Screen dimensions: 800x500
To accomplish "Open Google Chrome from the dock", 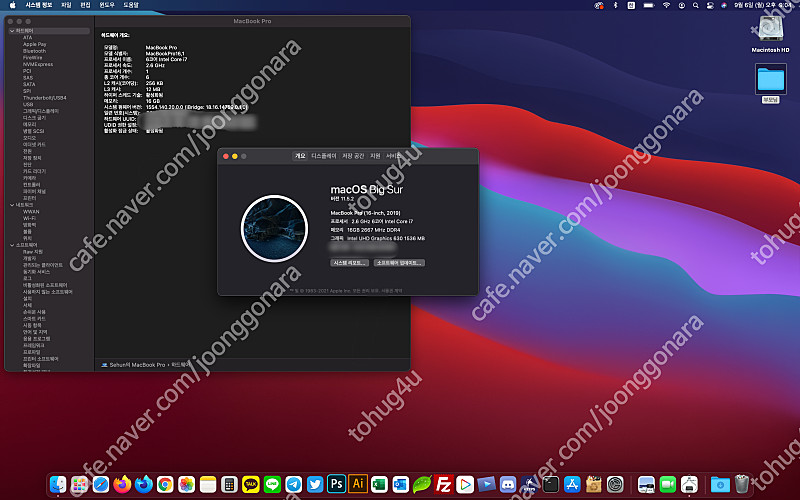I will 164,484.
